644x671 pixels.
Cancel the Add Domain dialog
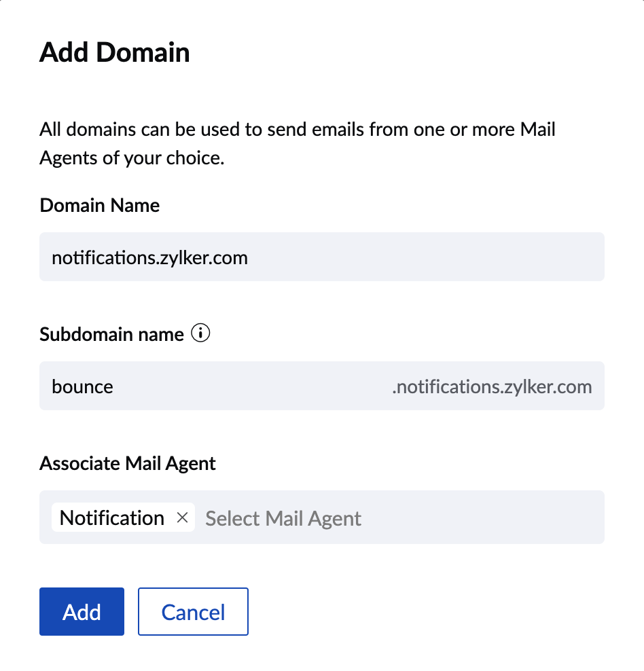pos(193,612)
